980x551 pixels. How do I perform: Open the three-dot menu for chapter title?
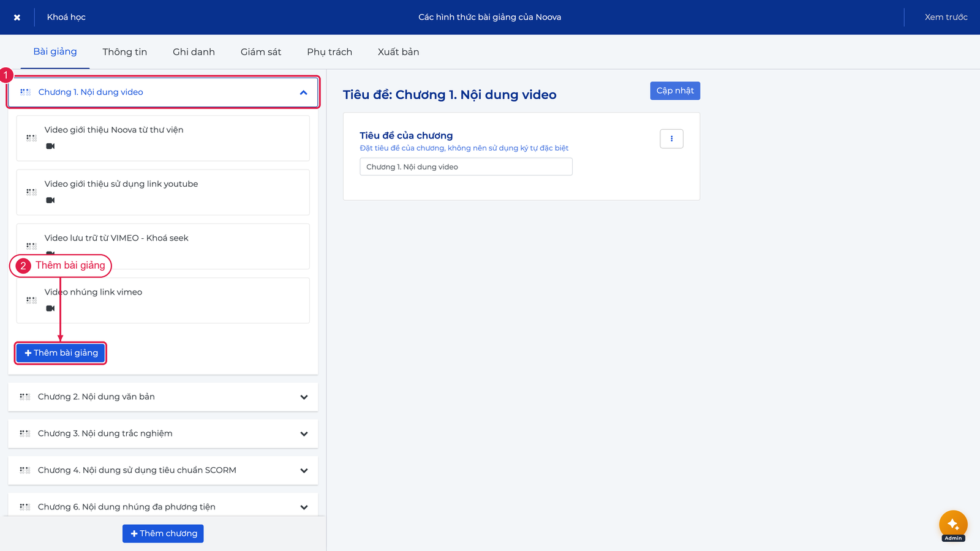coord(671,139)
